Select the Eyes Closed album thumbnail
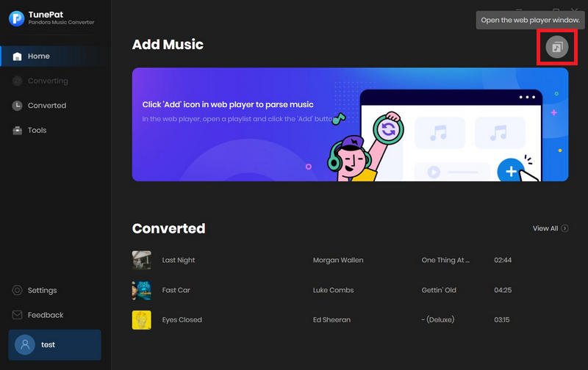588x370 pixels. point(141,320)
